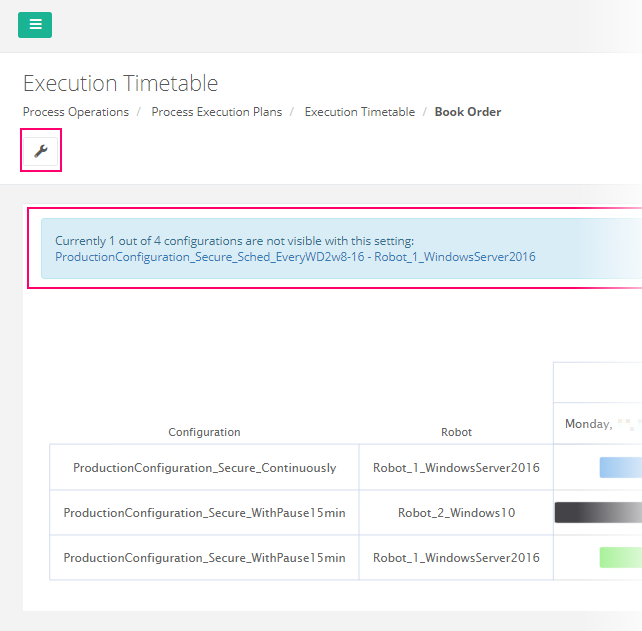Click Robot_1_WindowsServer2016 in Continuously row
The width and height of the screenshot is (642, 631).
456,467
